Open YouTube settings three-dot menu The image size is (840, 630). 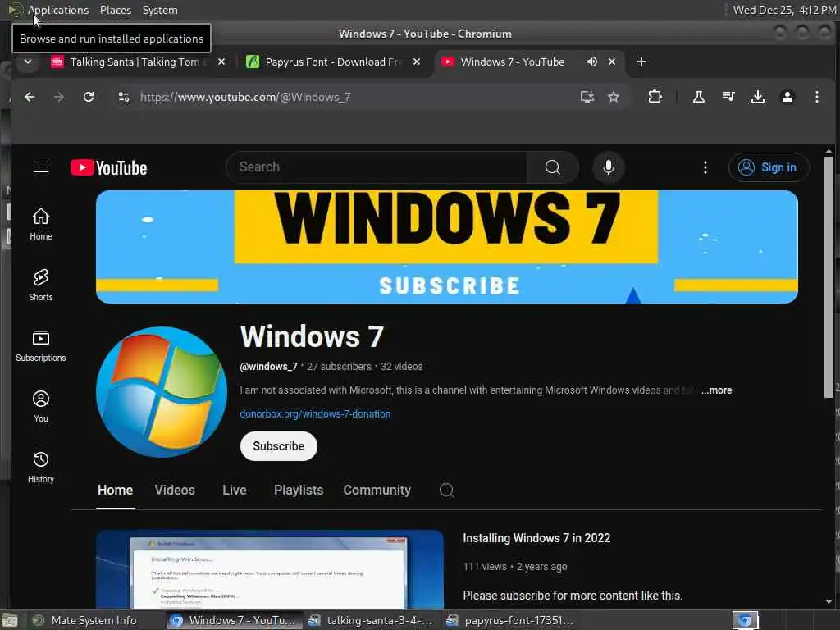click(705, 167)
